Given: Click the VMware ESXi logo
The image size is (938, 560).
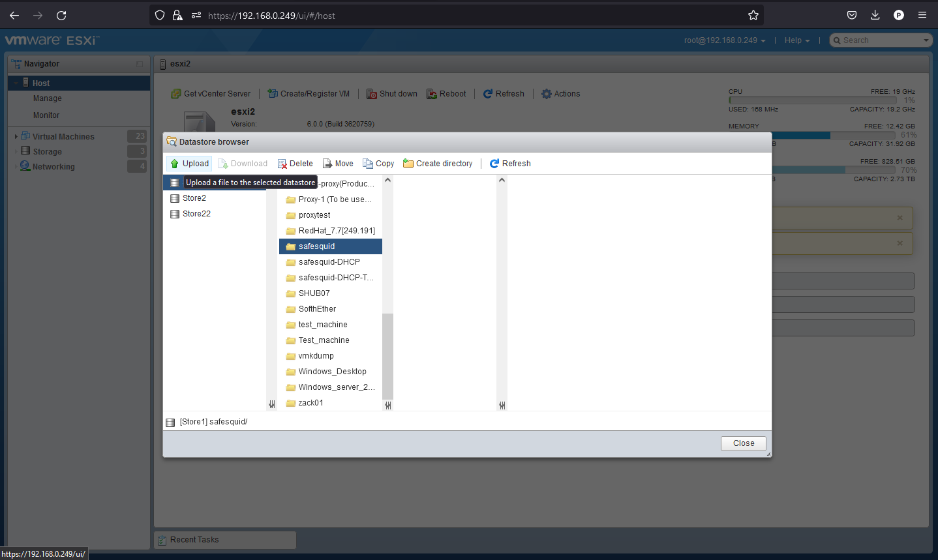Looking at the screenshot, I should click(52, 40).
